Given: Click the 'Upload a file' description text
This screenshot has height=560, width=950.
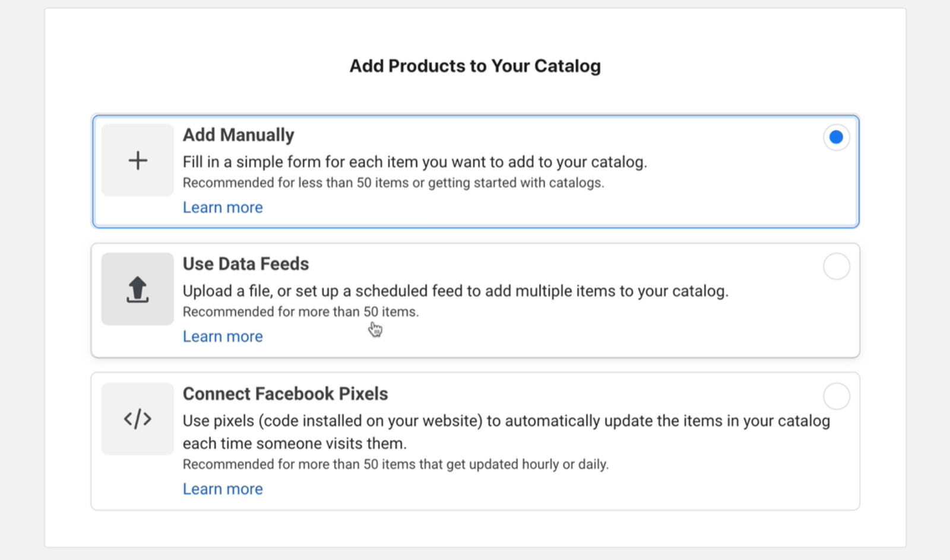Looking at the screenshot, I should click(455, 291).
